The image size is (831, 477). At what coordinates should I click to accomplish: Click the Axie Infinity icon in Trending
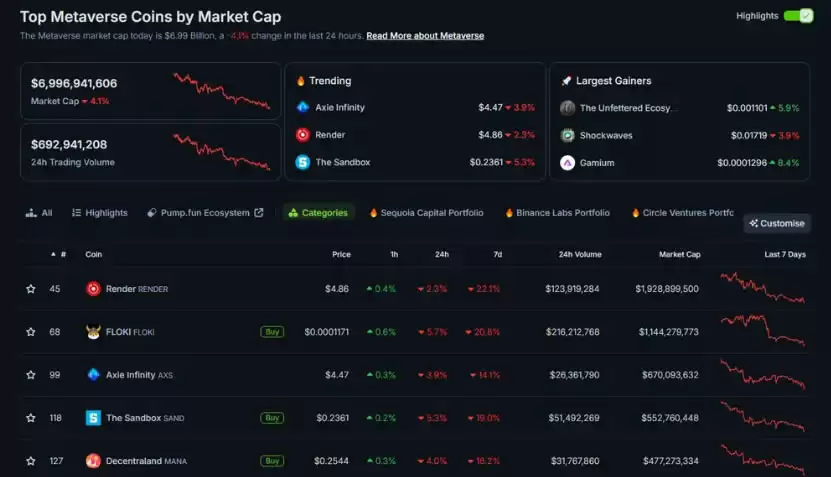[x=302, y=107]
